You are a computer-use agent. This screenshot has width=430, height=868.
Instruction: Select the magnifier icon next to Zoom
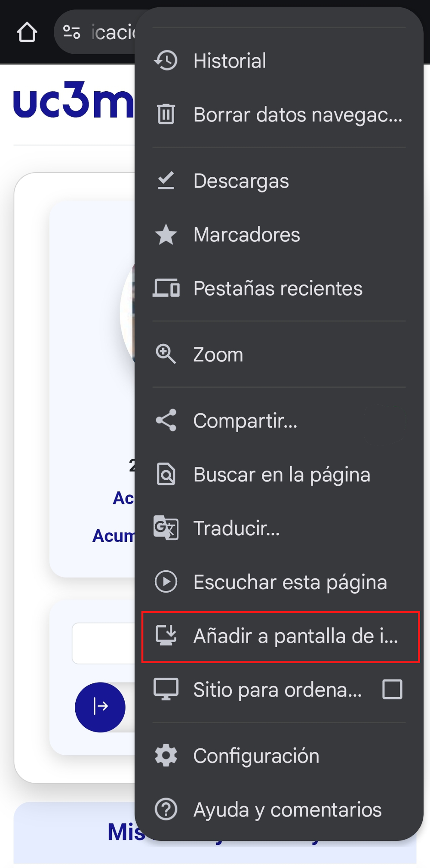166,354
